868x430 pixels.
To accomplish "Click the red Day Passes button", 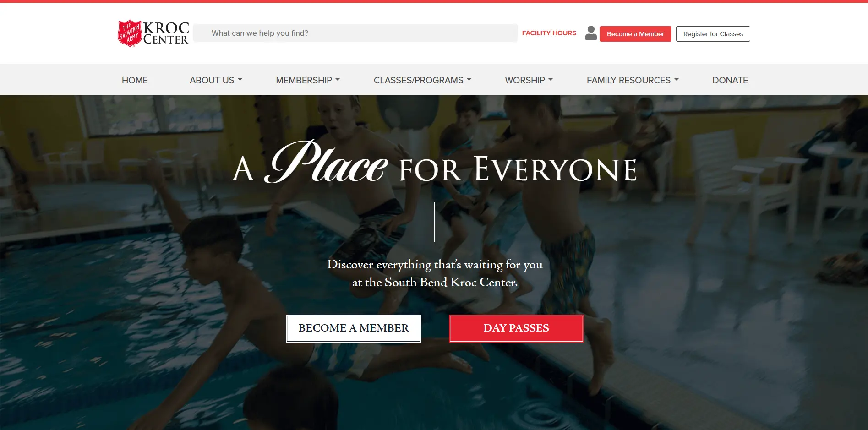I will tap(516, 328).
